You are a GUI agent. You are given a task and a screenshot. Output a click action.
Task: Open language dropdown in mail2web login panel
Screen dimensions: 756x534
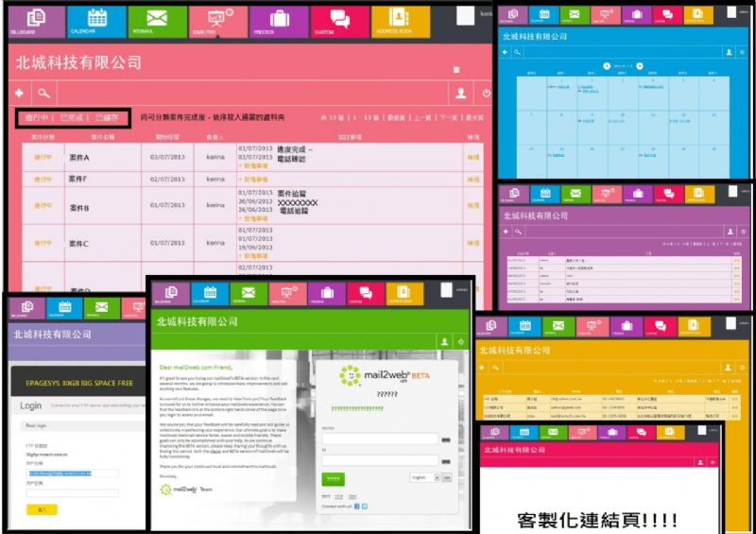click(x=424, y=477)
